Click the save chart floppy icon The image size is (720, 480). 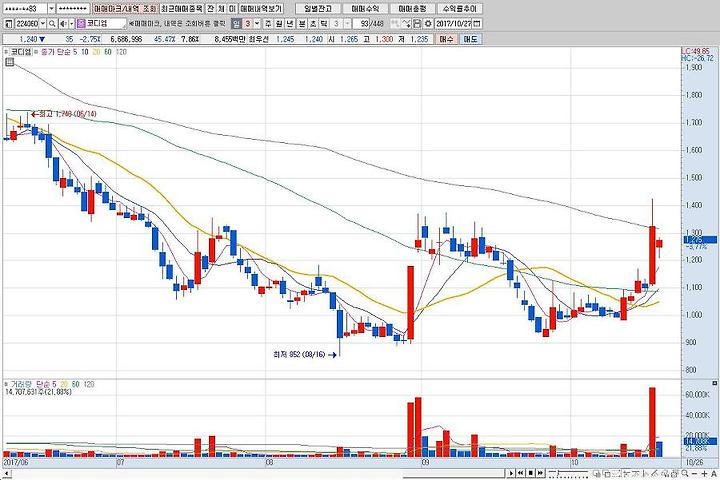(417, 23)
